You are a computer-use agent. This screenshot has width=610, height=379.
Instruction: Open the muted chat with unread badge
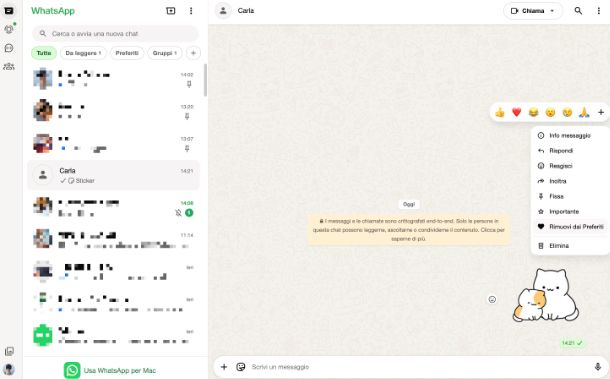pos(113,207)
